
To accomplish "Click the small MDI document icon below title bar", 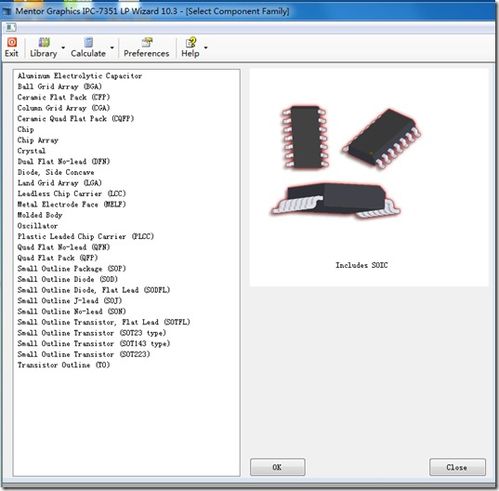I will (10, 27).
